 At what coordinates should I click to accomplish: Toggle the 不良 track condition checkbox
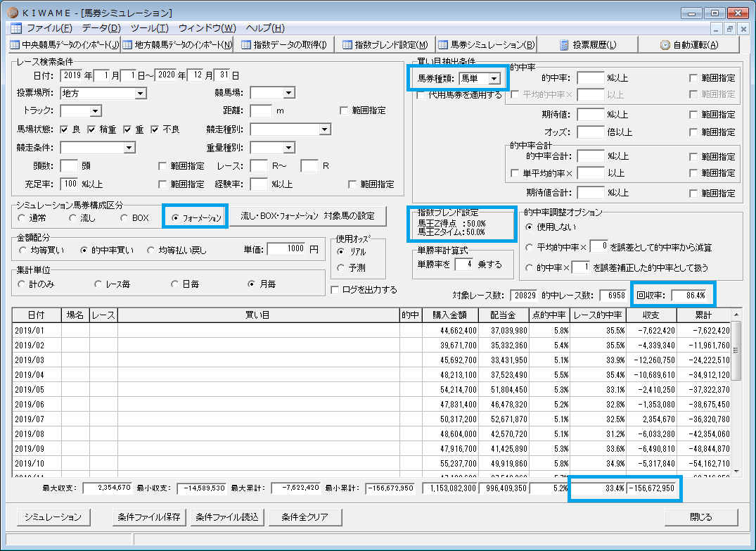(155, 129)
